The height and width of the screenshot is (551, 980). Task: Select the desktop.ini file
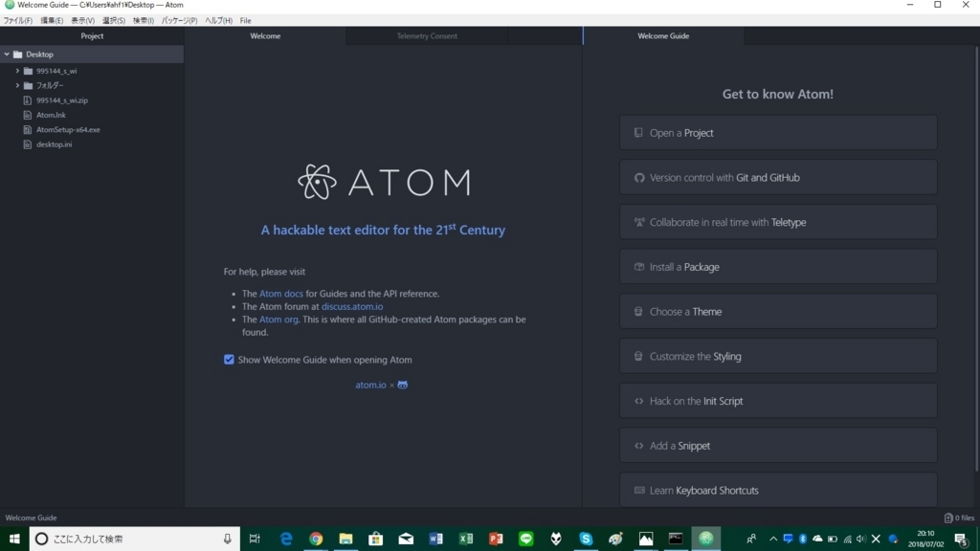pyautogui.click(x=54, y=144)
